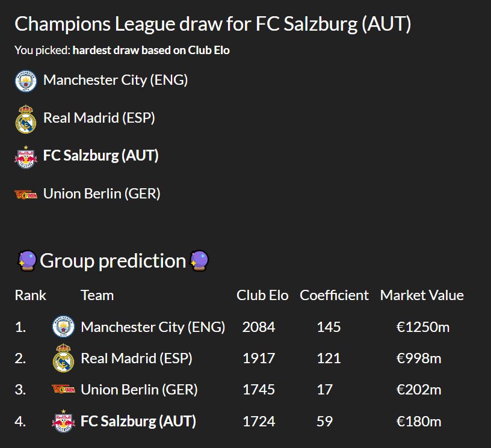The width and height of the screenshot is (491, 448).
Task: Click the crystal ball icon after Group prediction
Action: click(x=199, y=260)
